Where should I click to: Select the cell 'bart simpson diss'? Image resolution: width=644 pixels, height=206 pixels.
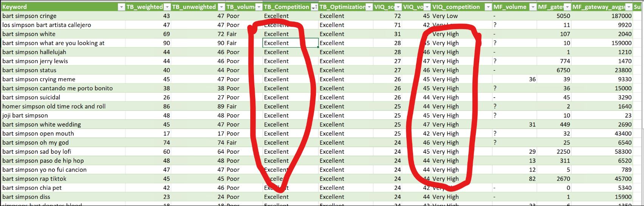coord(63,197)
